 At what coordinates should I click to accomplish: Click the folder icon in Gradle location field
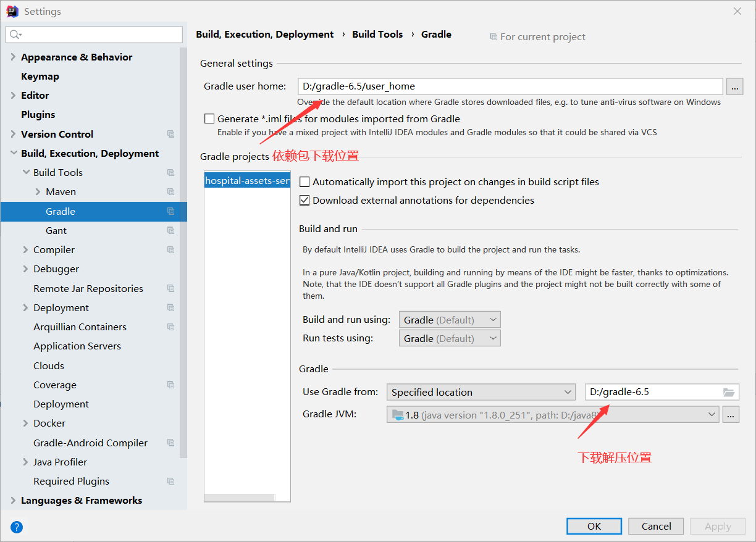pyautogui.click(x=729, y=392)
